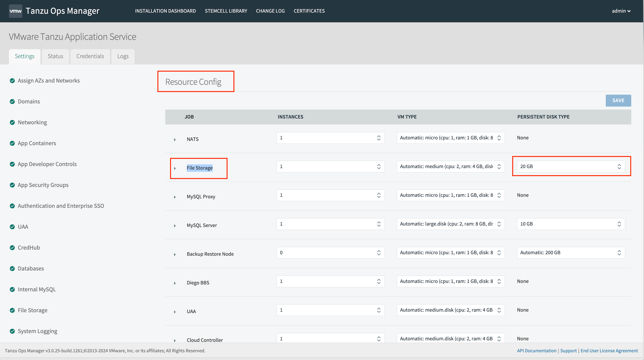Screen dimensions: 644x360
Task: Click checkmark icon next to CredHub
Action: tap(12, 248)
